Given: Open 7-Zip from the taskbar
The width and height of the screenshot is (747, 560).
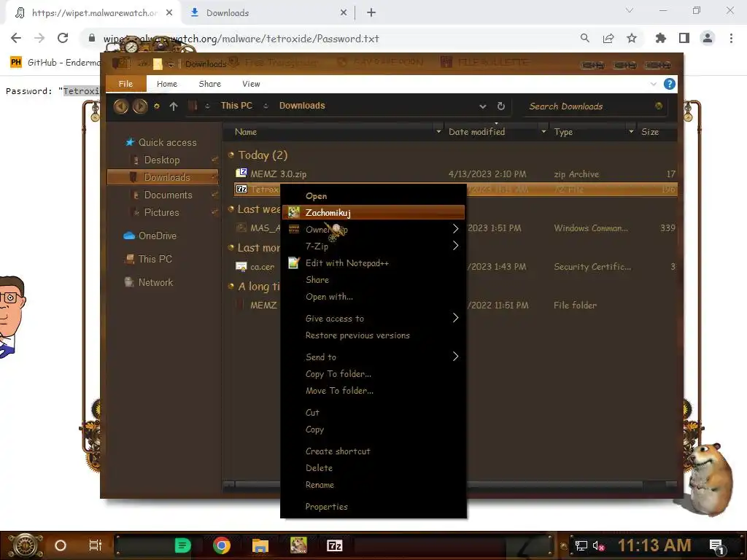Looking at the screenshot, I should 334,545.
